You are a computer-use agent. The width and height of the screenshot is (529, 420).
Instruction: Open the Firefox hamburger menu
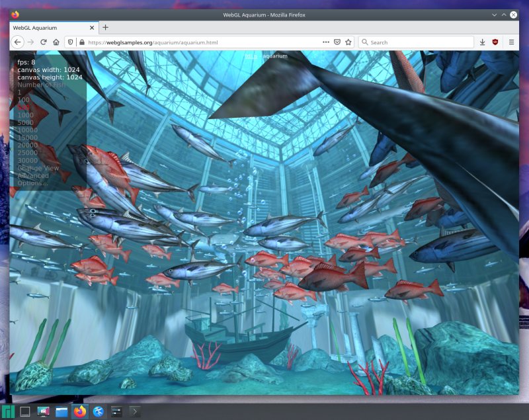point(512,42)
